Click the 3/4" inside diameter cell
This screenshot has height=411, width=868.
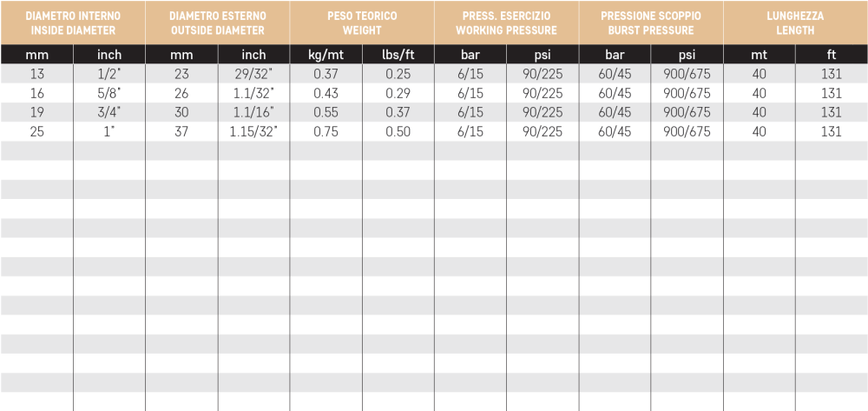[109, 112]
